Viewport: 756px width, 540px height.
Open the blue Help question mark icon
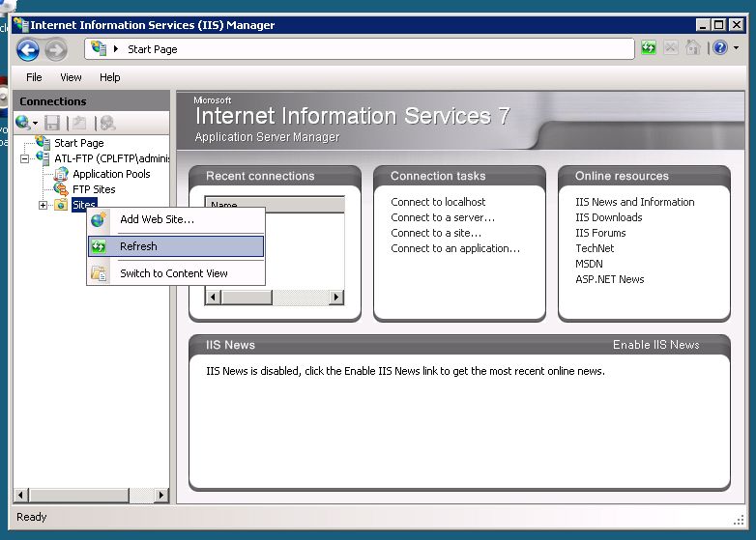[x=719, y=48]
